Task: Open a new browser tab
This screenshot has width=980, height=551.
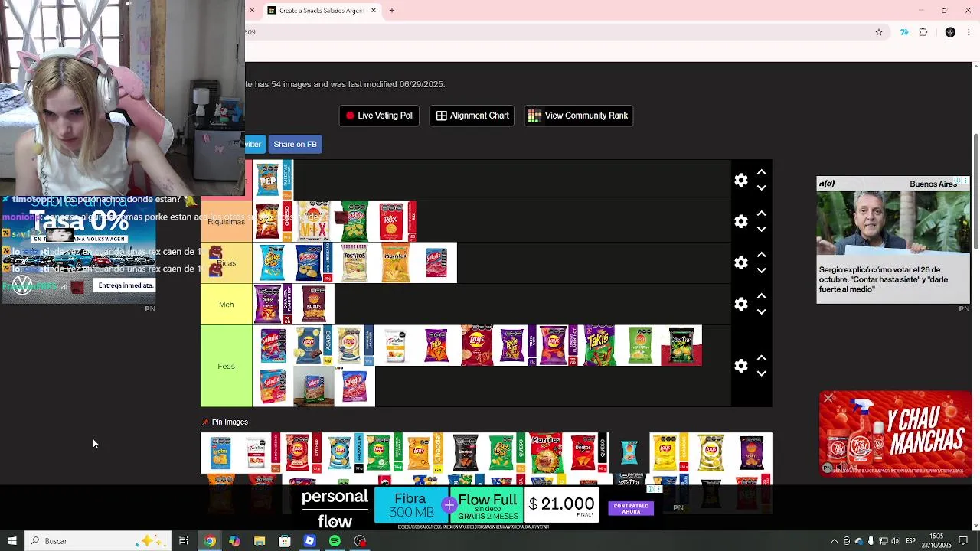Action: click(392, 11)
